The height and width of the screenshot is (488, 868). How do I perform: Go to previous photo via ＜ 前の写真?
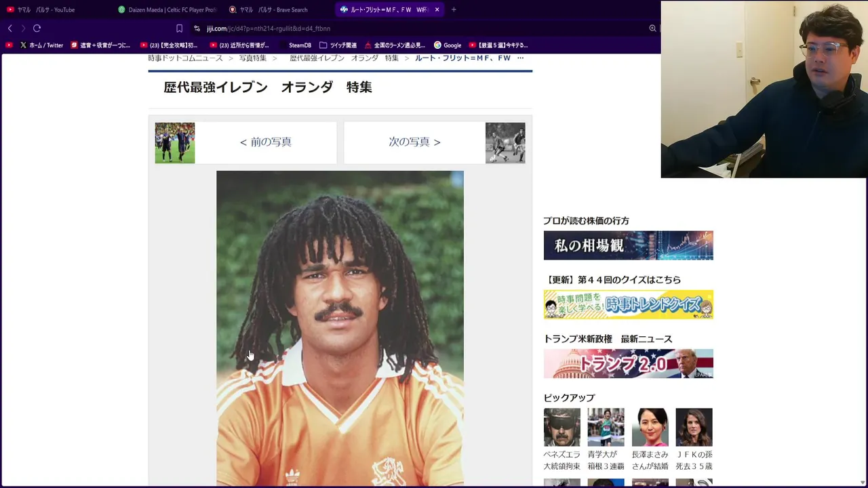(x=265, y=142)
